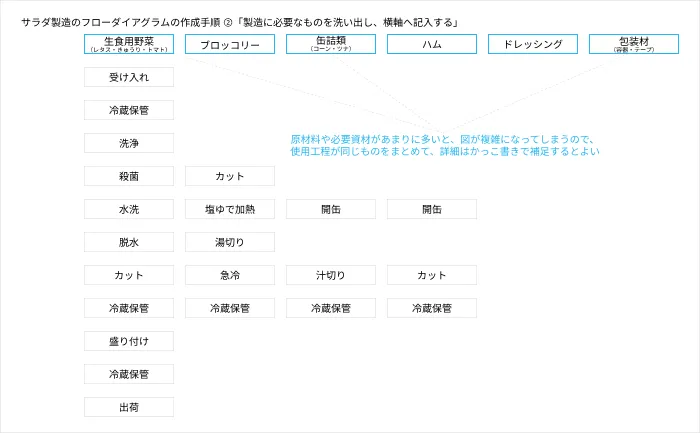Click the 水洗 process box
Screen dimensions: 700x433
tap(129, 209)
